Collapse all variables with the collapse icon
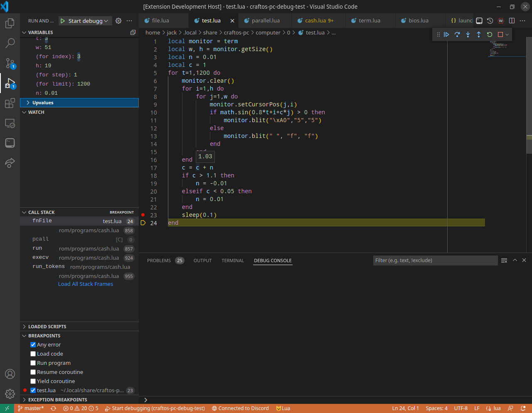532x413 pixels. [133, 32]
